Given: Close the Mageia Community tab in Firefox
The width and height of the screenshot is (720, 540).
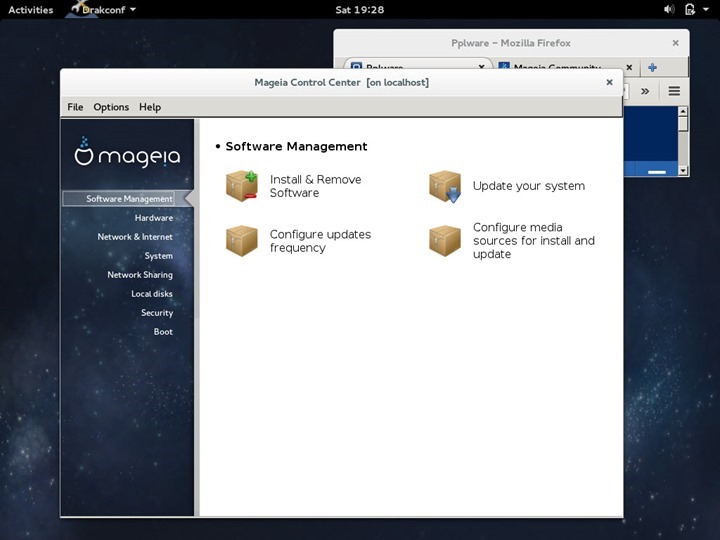Looking at the screenshot, I should (629, 68).
